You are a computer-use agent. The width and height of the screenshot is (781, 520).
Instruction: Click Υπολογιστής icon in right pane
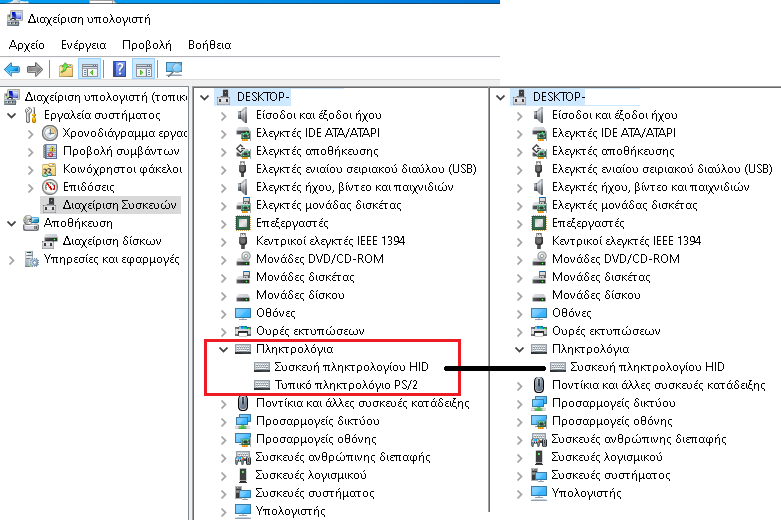[538, 493]
